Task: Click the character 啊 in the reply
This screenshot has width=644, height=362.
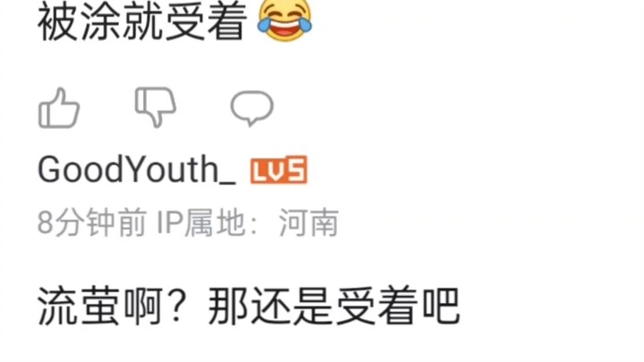Action: 142,307
